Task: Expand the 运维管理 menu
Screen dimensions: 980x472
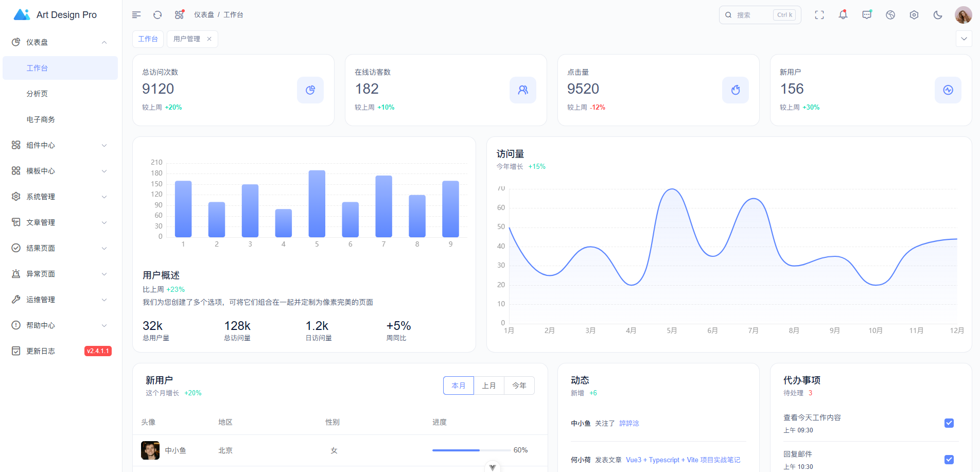Action: pos(104,300)
